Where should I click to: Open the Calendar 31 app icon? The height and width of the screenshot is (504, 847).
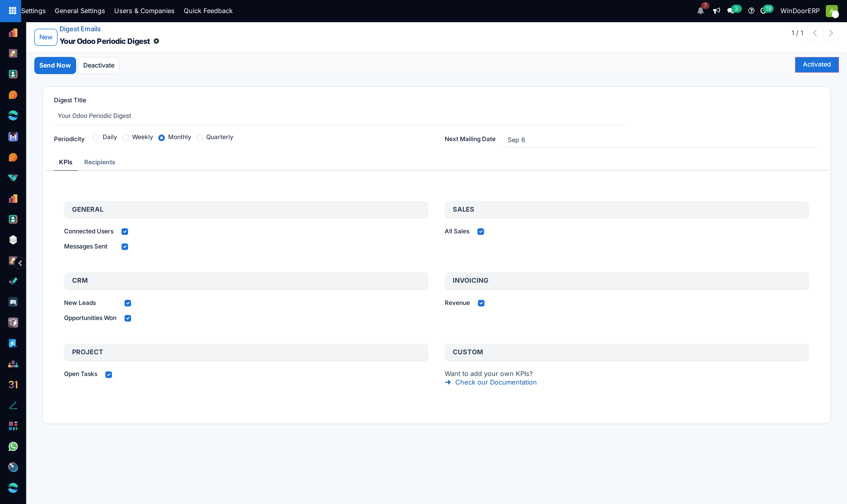pos(13,385)
